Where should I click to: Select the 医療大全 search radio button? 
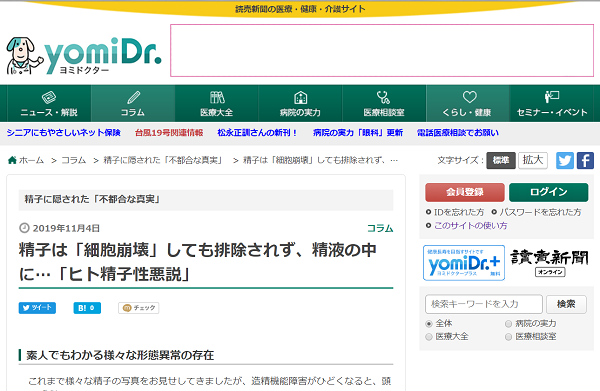(x=429, y=337)
